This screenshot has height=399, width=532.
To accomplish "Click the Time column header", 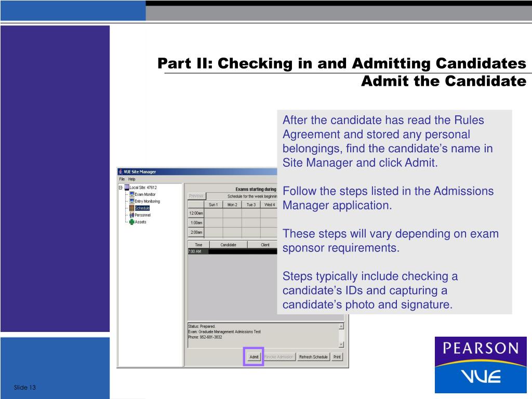I will pyautogui.click(x=198, y=245).
